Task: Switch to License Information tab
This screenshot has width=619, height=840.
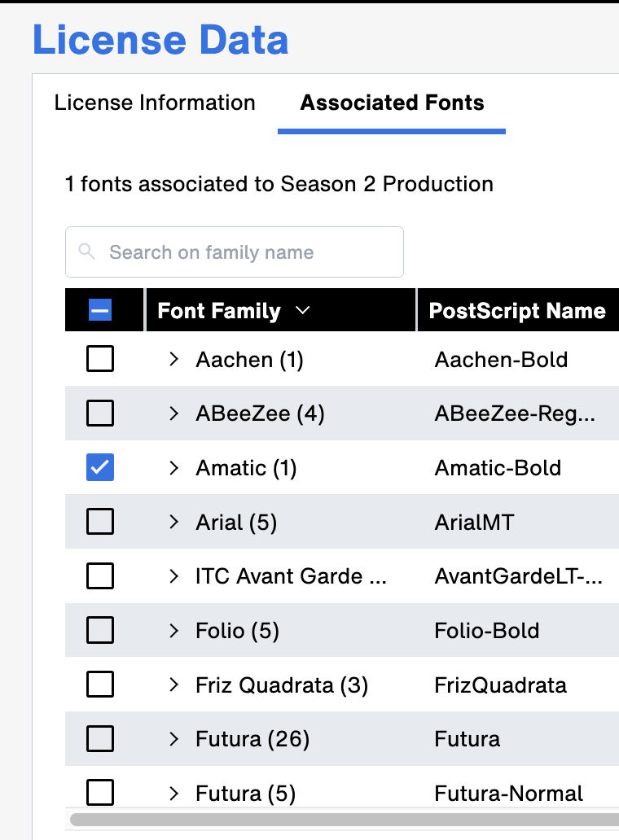Action: click(x=155, y=103)
